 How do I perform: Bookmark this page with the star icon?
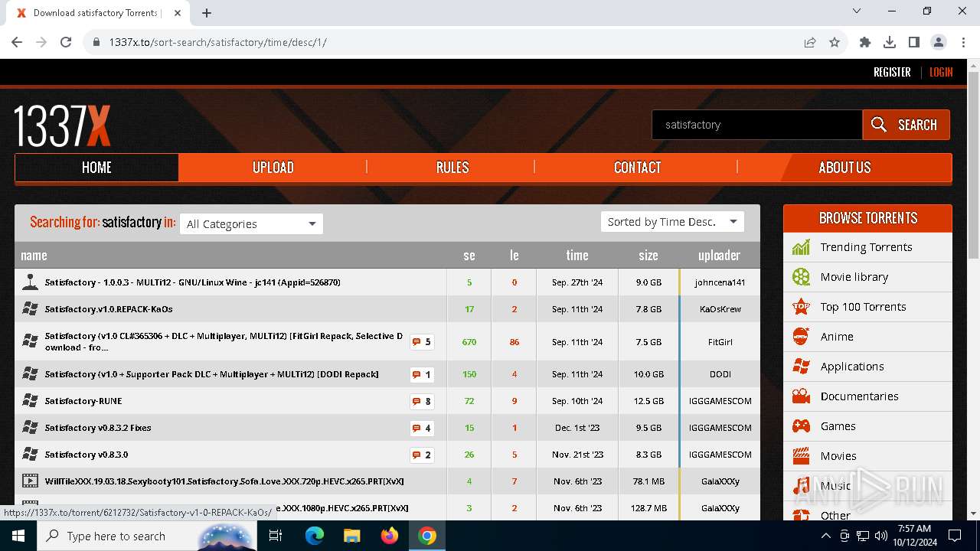pos(835,42)
